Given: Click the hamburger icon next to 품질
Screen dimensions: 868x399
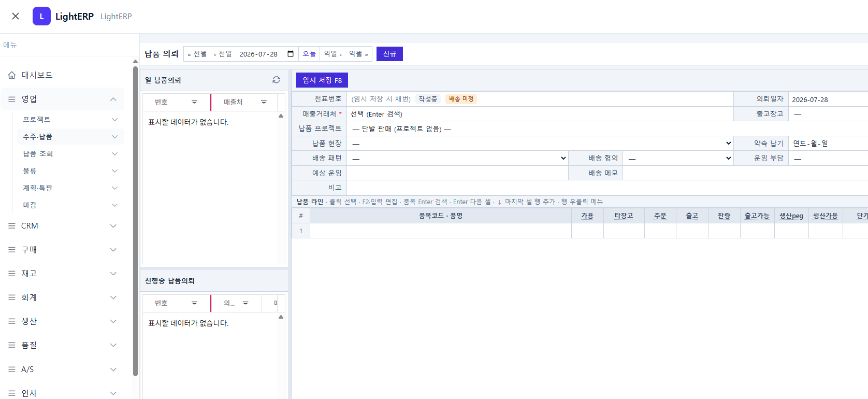Looking at the screenshot, I should click(x=12, y=345).
